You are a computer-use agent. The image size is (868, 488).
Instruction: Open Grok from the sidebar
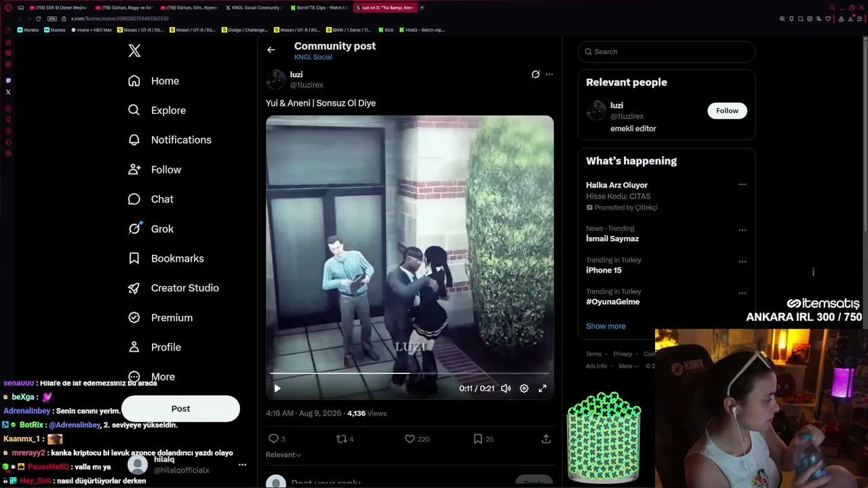pos(151,228)
